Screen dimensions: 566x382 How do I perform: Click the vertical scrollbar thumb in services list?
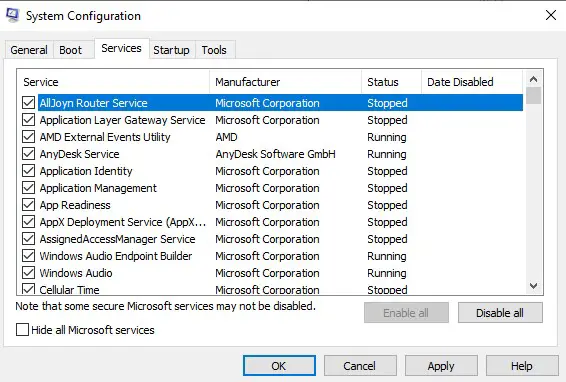tap(534, 95)
